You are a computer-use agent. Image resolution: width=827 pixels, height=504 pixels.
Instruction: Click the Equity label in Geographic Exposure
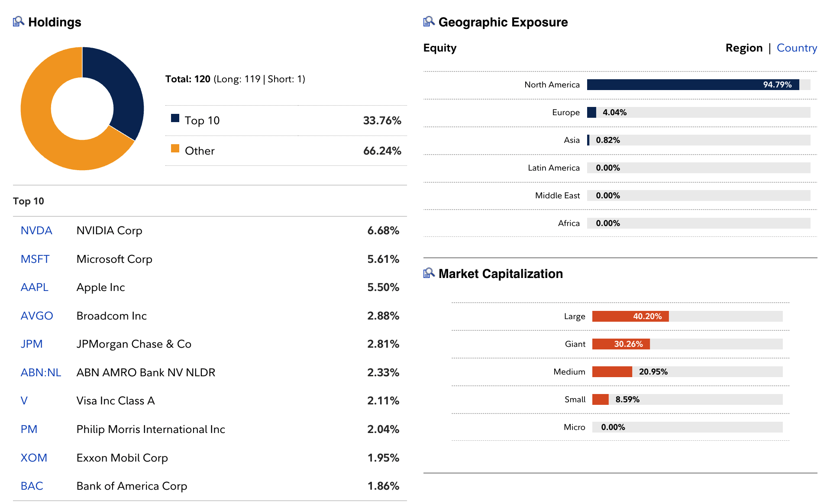click(x=439, y=48)
